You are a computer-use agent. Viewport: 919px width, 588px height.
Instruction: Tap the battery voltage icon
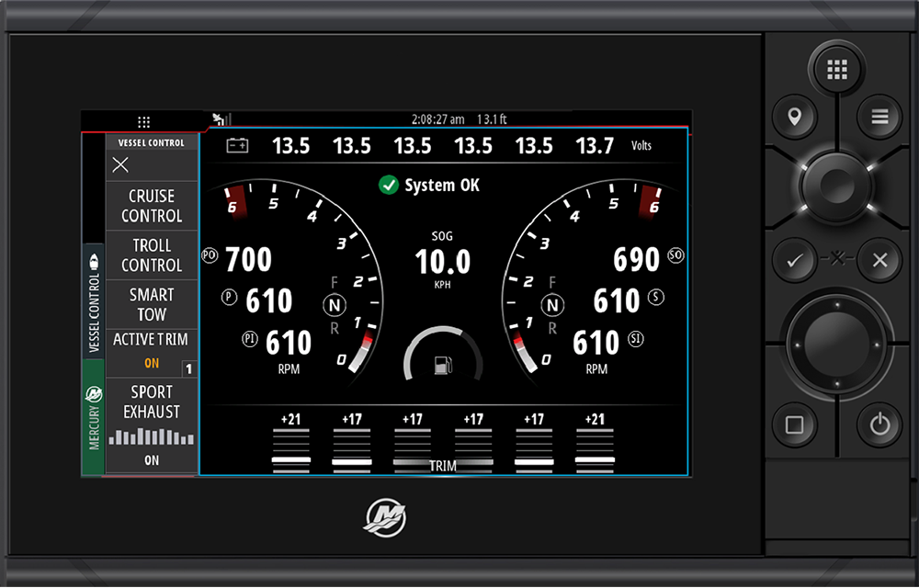tap(237, 145)
